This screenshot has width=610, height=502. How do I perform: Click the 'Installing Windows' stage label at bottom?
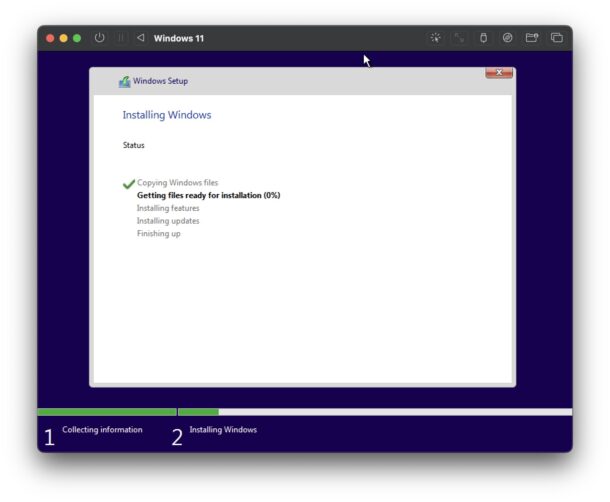(223, 430)
